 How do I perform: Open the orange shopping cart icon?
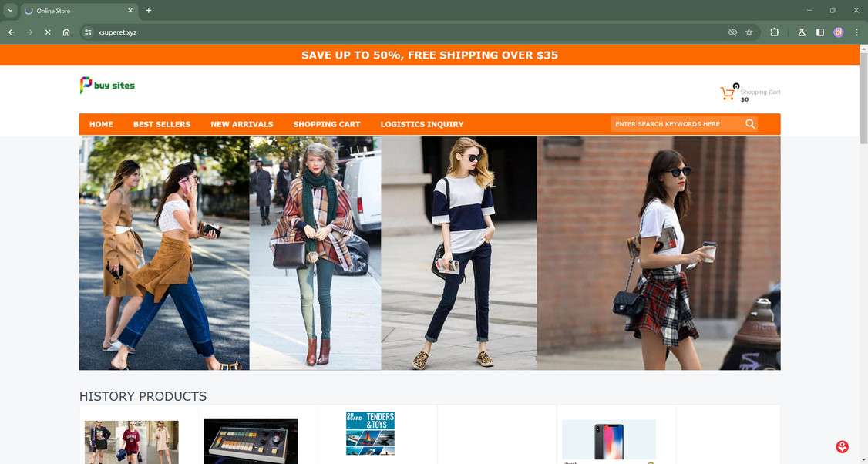pyautogui.click(x=728, y=93)
